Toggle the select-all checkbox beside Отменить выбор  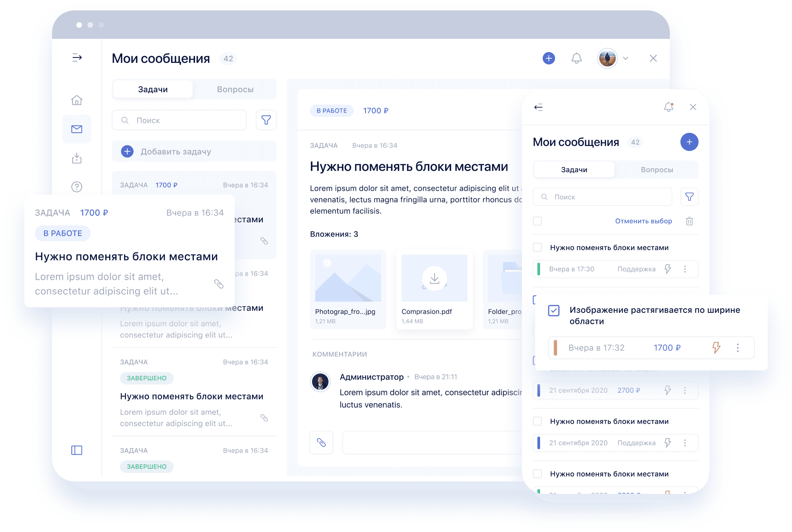click(x=537, y=221)
